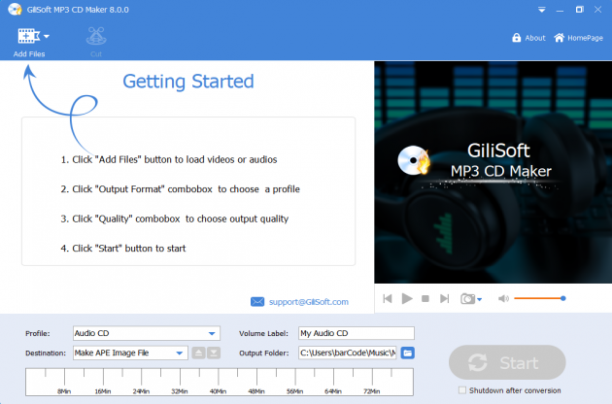Open the Destination Make APE Image dropdown
This screenshot has height=404, width=612.
130,353
